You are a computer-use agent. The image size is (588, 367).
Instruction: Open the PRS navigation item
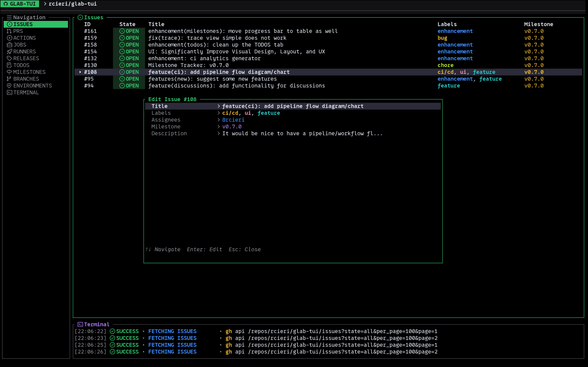36,31
